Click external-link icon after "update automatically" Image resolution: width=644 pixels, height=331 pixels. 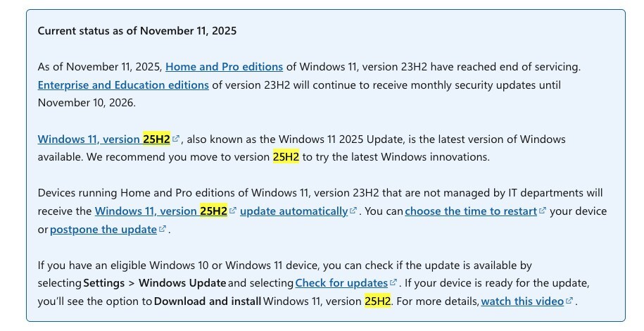click(353, 211)
